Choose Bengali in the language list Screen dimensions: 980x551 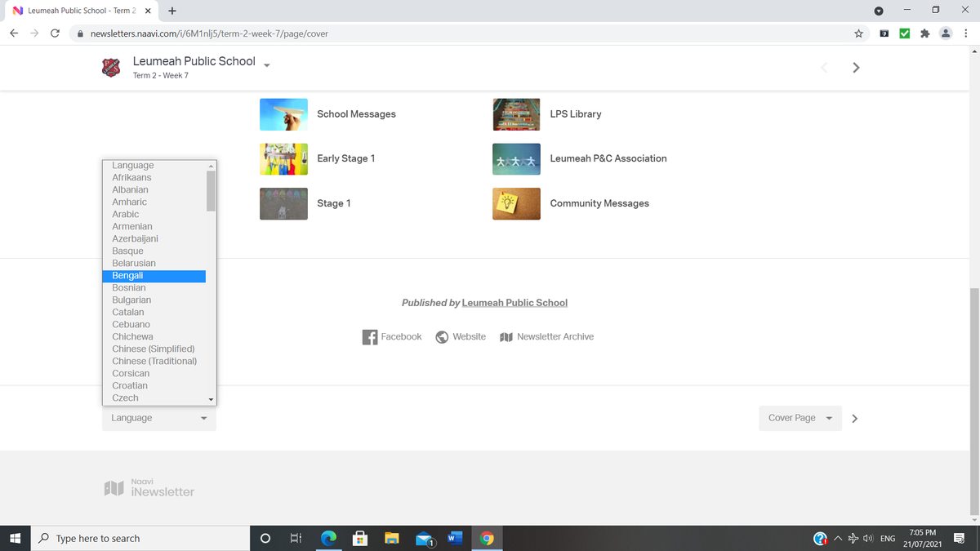[154, 276]
